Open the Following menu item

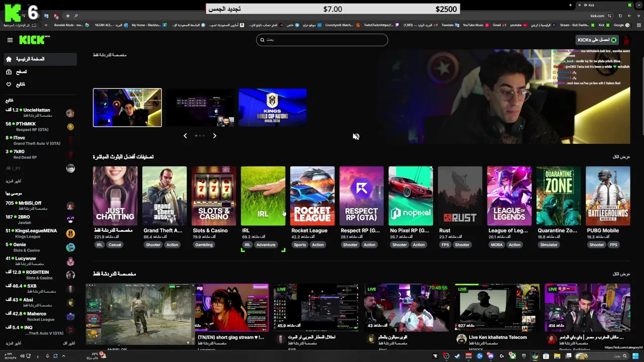coord(40,84)
